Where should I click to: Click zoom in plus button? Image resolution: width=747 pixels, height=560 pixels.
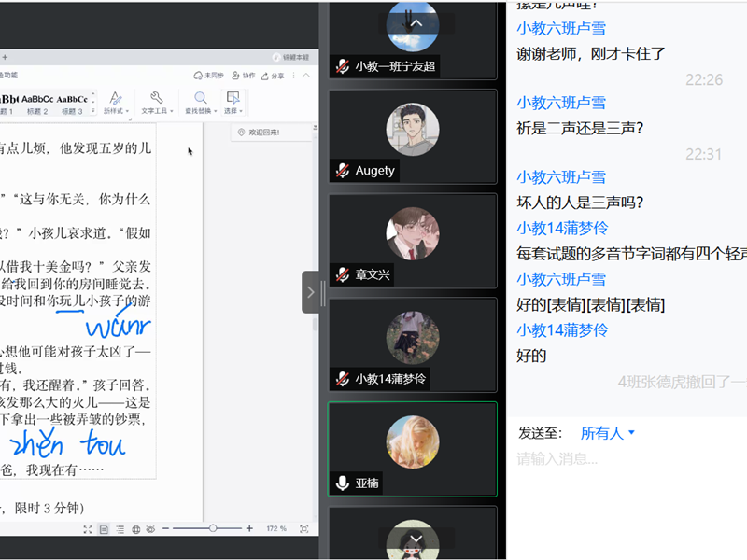point(249,529)
